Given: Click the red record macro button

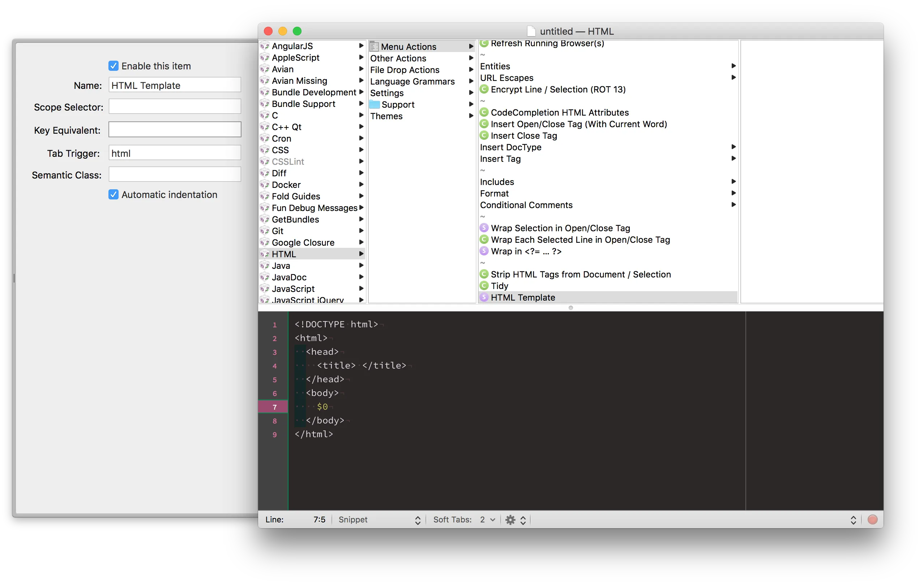Looking at the screenshot, I should [872, 520].
